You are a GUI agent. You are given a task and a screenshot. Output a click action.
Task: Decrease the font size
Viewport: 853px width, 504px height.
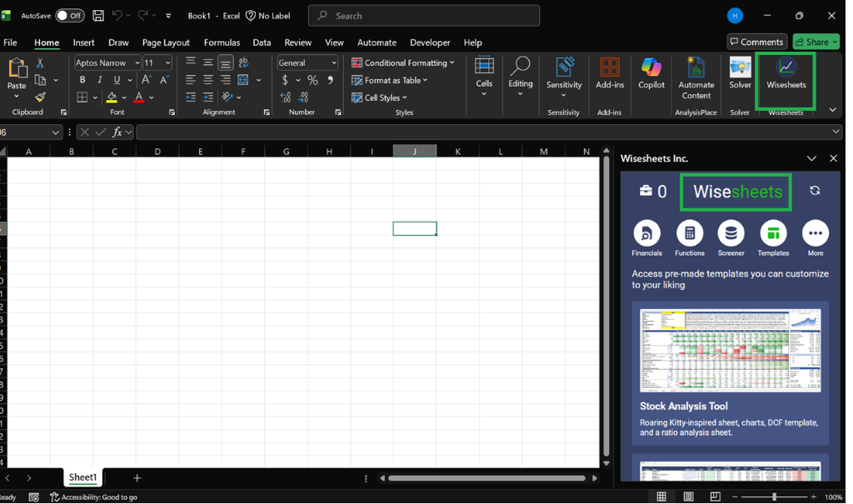tap(166, 81)
